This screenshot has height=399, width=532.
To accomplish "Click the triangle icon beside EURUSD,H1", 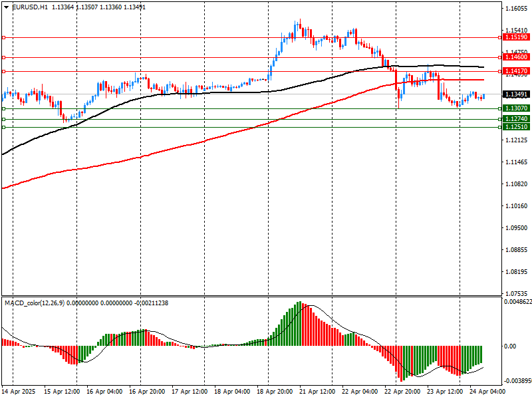I will pos(7,7).
